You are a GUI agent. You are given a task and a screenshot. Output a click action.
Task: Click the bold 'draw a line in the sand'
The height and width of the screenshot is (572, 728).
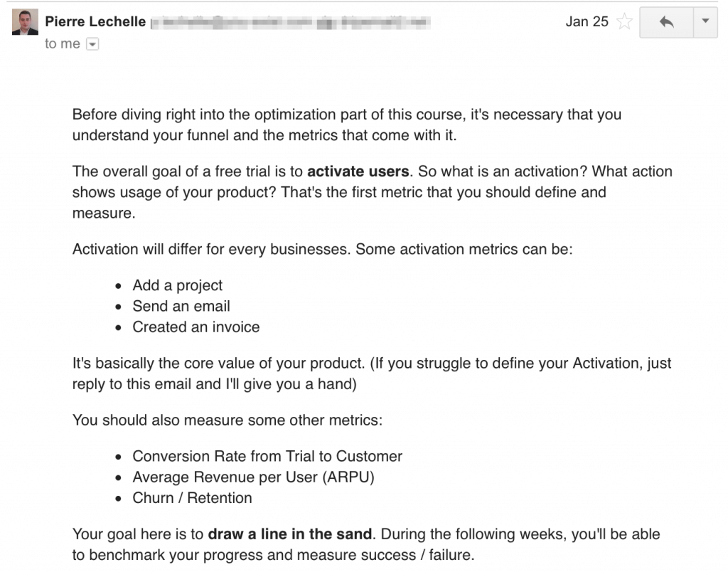(x=290, y=534)
